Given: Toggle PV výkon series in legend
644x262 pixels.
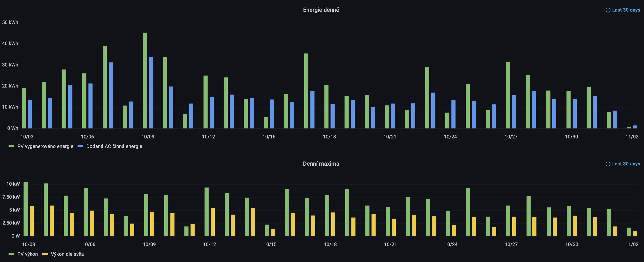Looking at the screenshot, I should pos(28,254).
